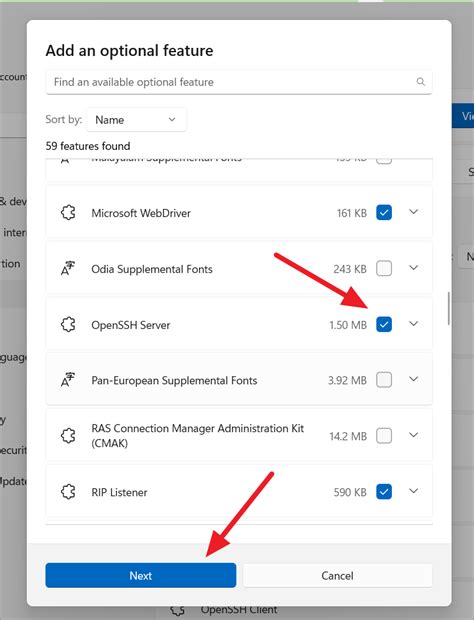Click the 3.92 MB size value
The width and height of the screenshot is (474, 620).
(x=347, y=380)
